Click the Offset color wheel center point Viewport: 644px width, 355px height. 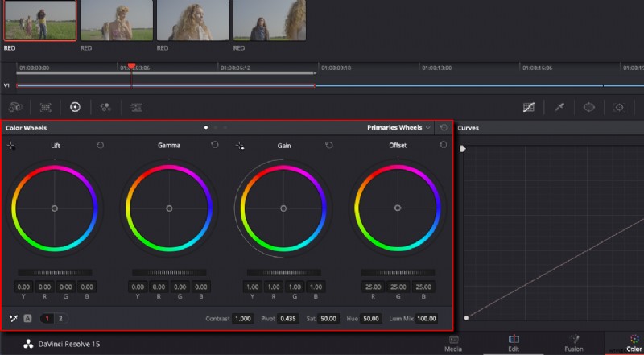coord(397,208)
